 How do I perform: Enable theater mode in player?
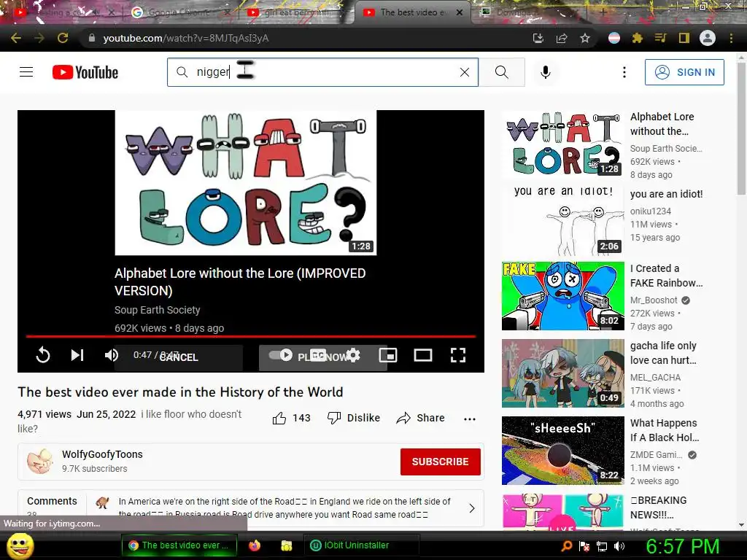pos(423,355)
